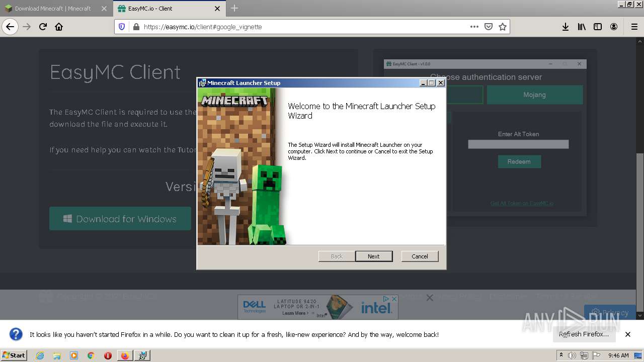Click the Enter Alt Token field

(x=518, y=144)
